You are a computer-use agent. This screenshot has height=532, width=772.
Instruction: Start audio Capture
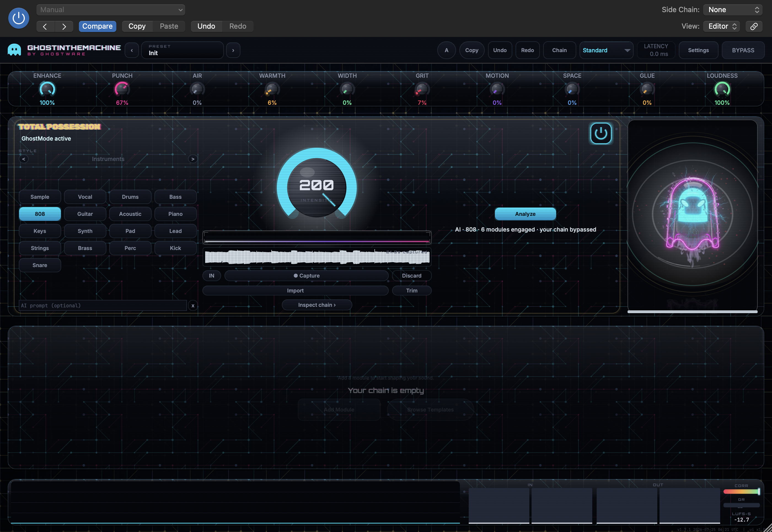(306, 276)
